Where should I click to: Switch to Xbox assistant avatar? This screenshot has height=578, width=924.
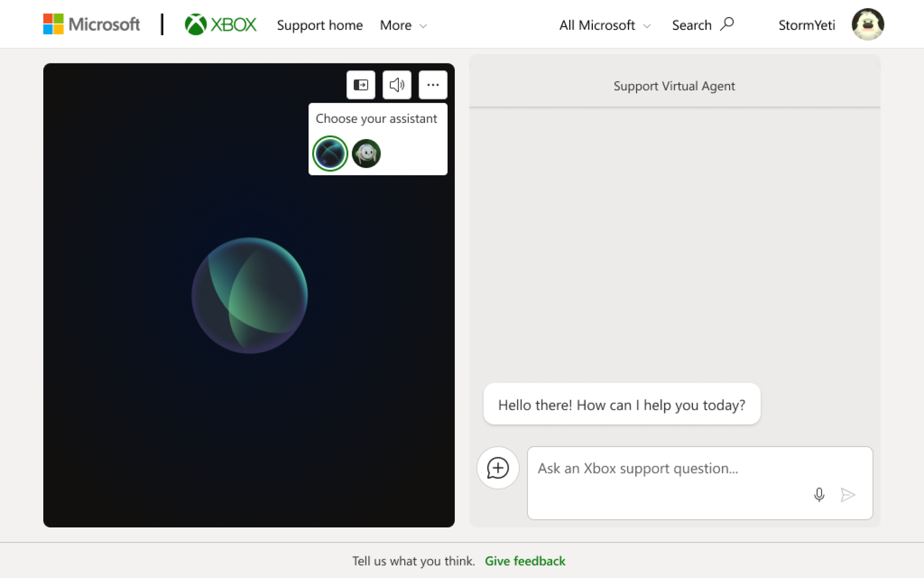[329, 154]
